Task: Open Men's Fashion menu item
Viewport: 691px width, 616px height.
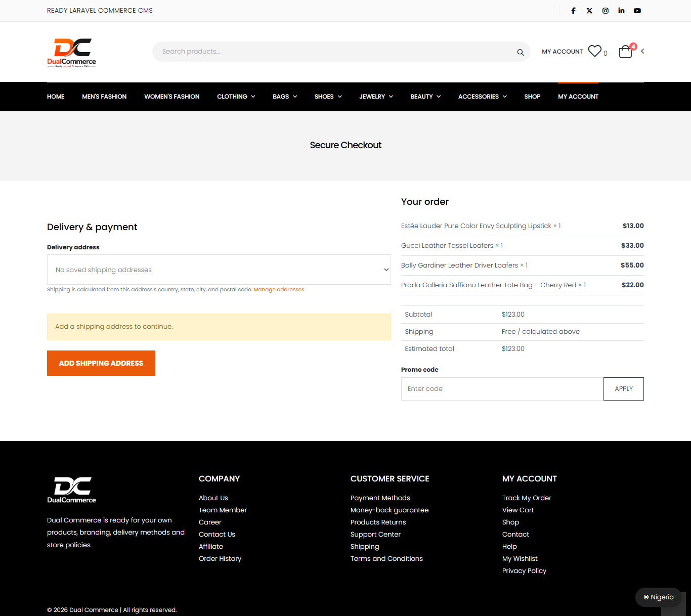Action: (104, 97)
